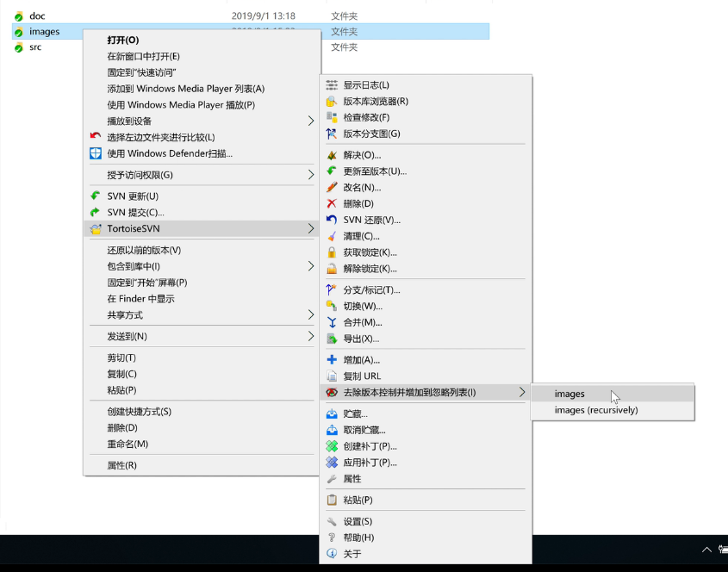Image resolution: width=728 pixels, height=572 pixels.
Task: Click the blue plus Add (增加) icon
Action: coord(332,360)
